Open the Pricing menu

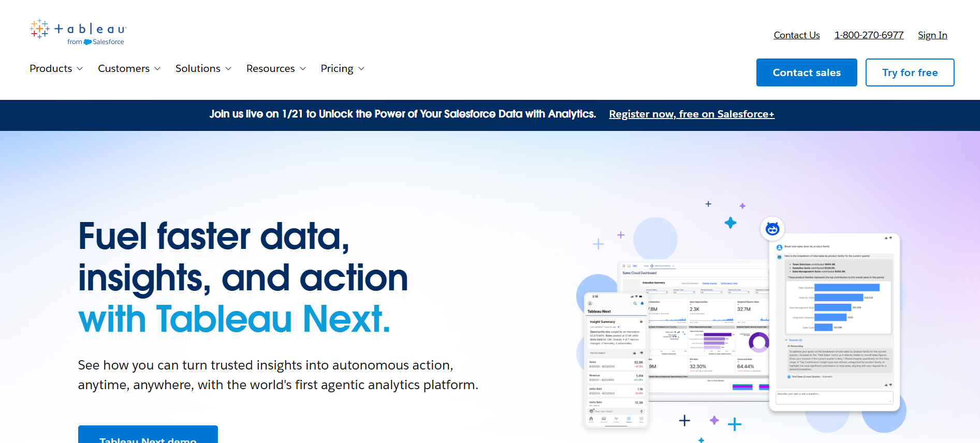click(x=337, y=68)
